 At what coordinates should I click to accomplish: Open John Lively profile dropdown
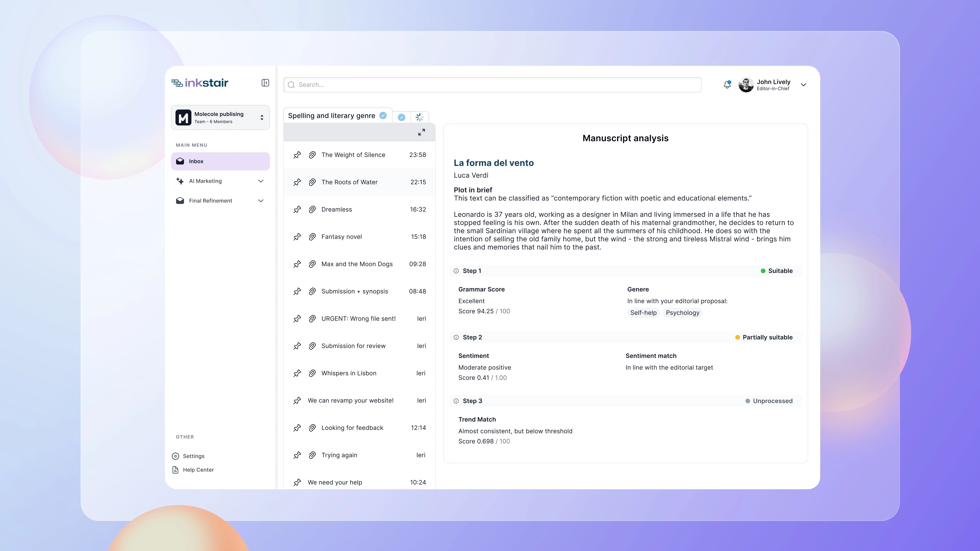pyautogui.click(x=803, y=85)
